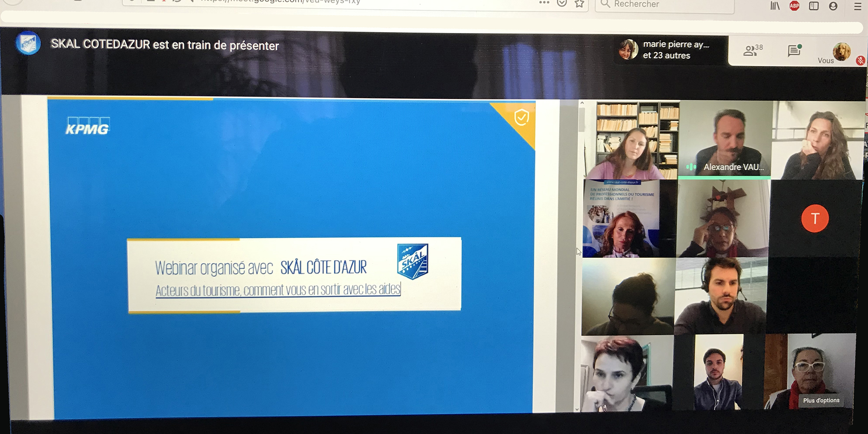868x434 pixels.
Task: Click the Pocket save icon in address bar
Action: pos(562,3)
